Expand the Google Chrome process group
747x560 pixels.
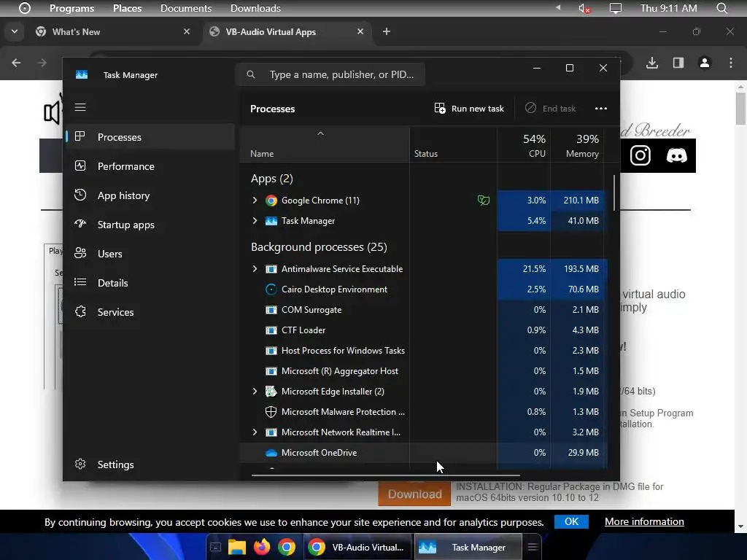pyautogui.click(x=255, y=201)
